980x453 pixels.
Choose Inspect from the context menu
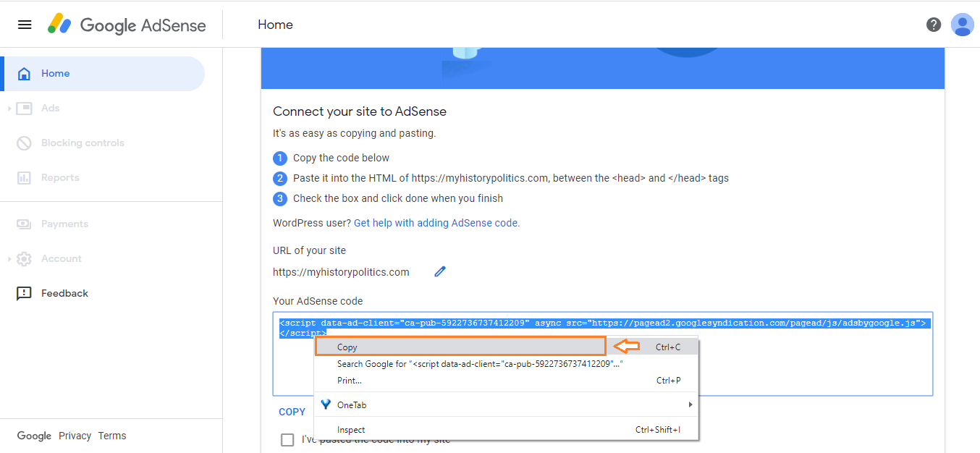[351, 429]
